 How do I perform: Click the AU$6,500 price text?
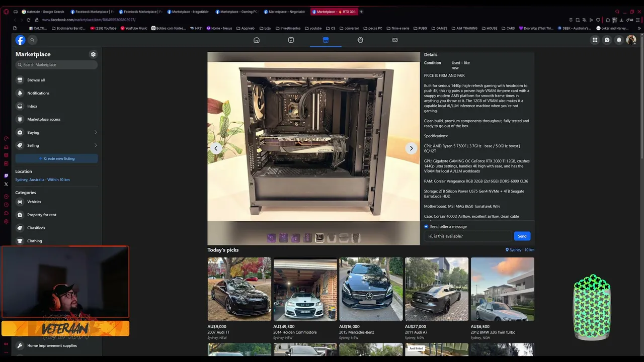point(480,327)
